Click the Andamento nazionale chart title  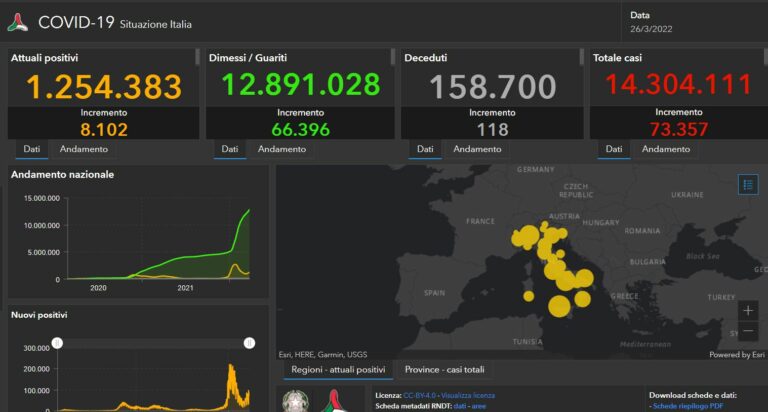pyautogui.click(x=62, y=174)
